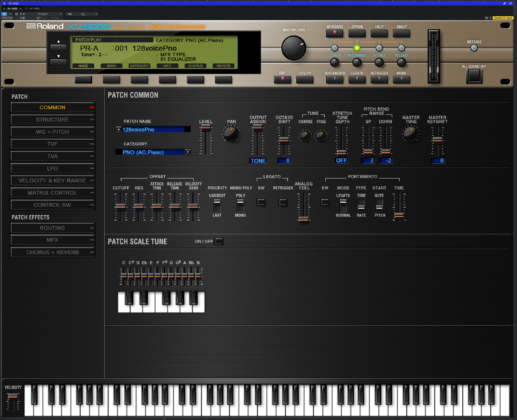The image size is (517, 420).
Task: Switch to the 2 - JV-1080 tab
Action: [x=32, y=9]
